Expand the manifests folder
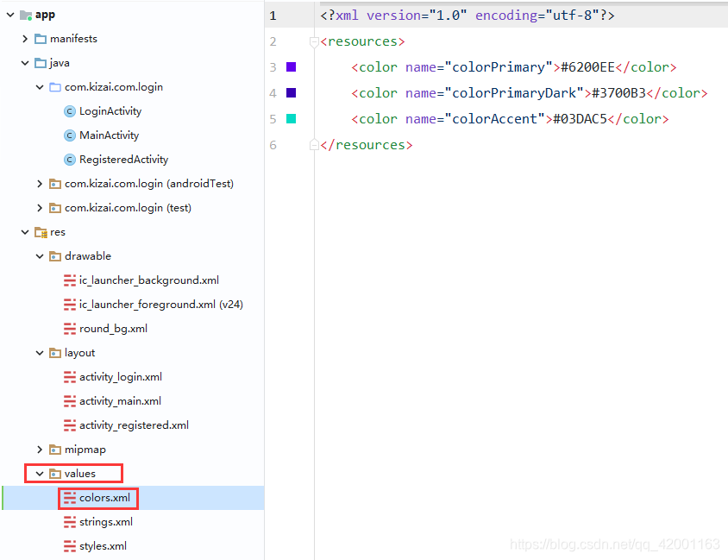The height and width of the screenshot is (560, 728). [25, 39]
